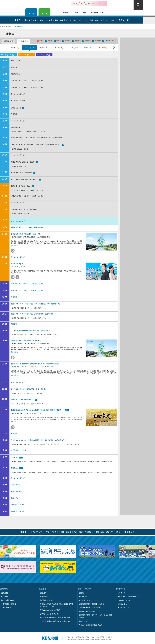Click the 再放送 legend icon

coord(46,41)
